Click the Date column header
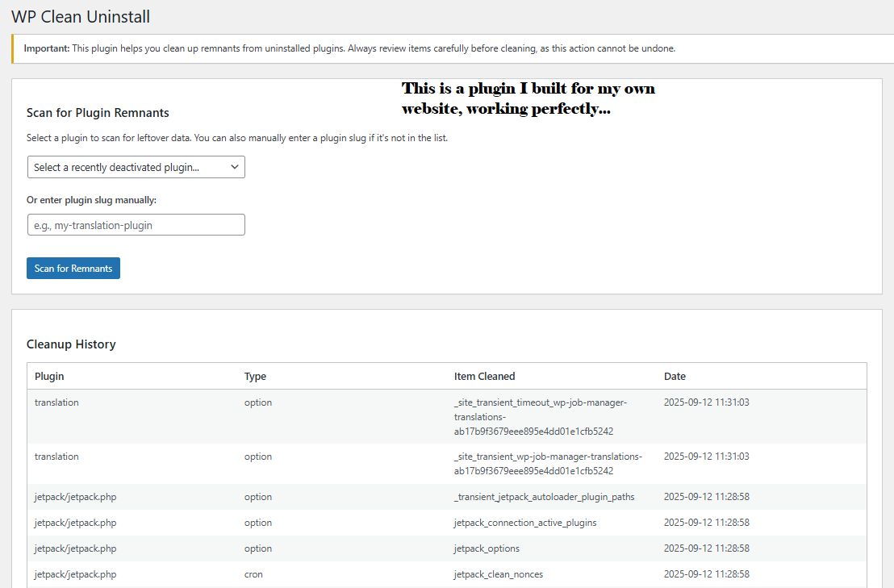 coord(675,376)
